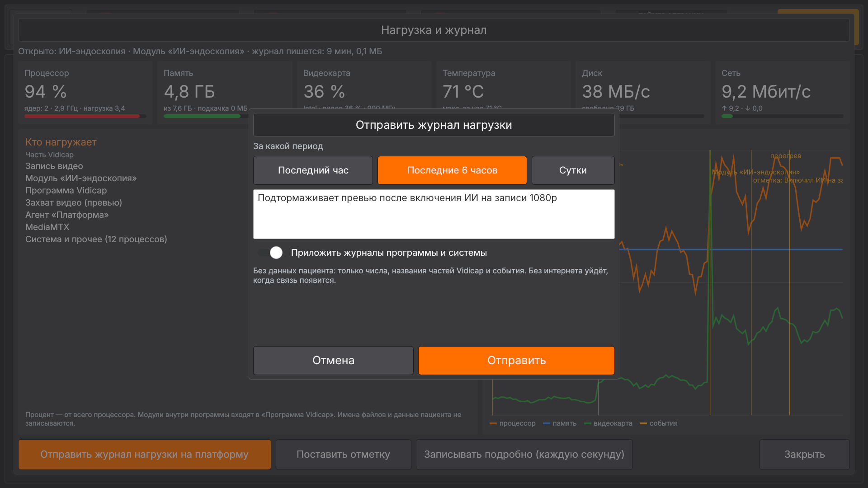Click the "перегрев" event marker label

point(786,156)
